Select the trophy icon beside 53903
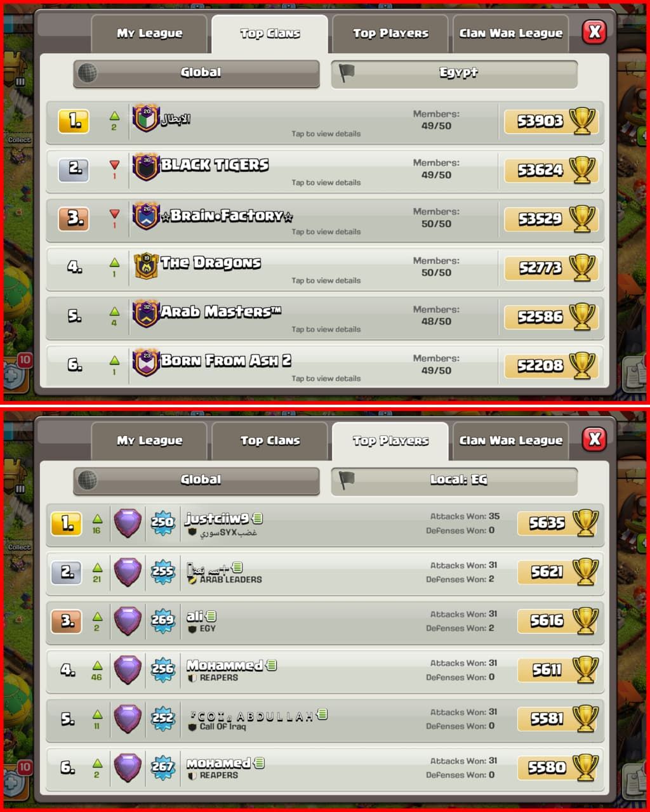This screenshot has width=650, height=812. coord(582,121)
